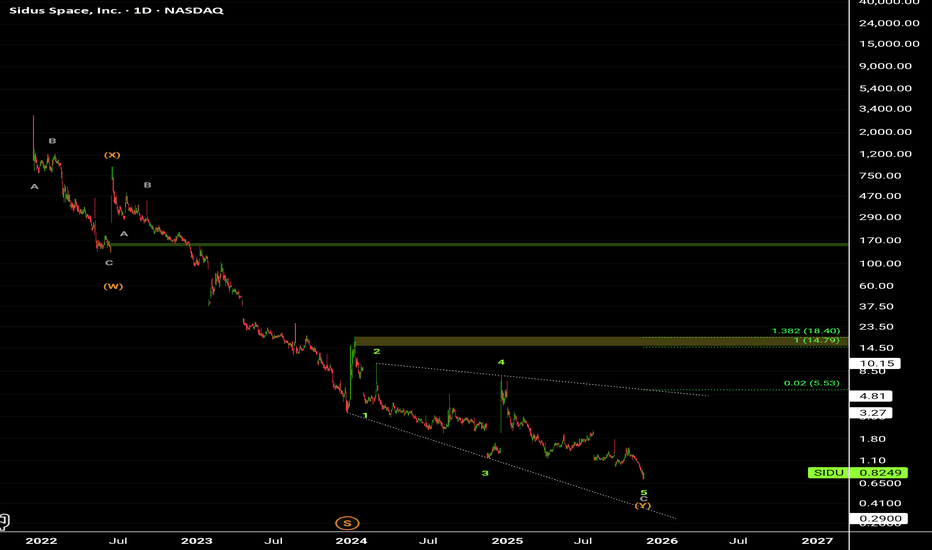Click the 60.00 price scale value
This screenshot has width=932, height=550.
(877, 286)
